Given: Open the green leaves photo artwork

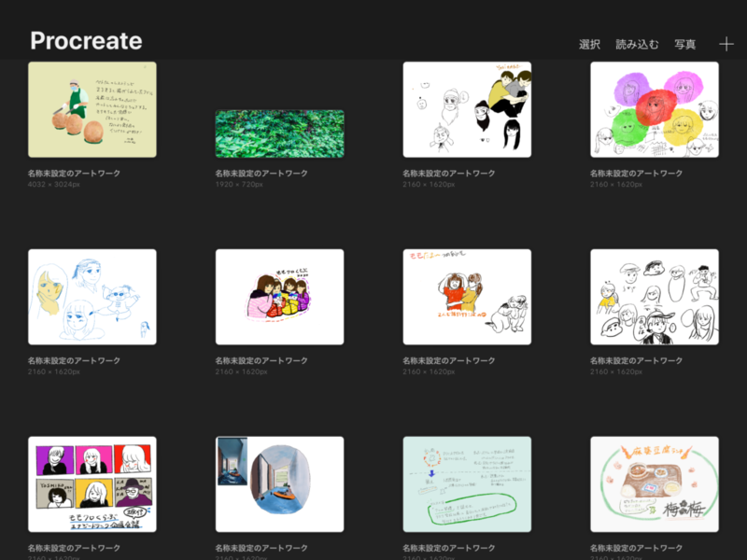Looking at the screenshot, I should tap(279, 133).
